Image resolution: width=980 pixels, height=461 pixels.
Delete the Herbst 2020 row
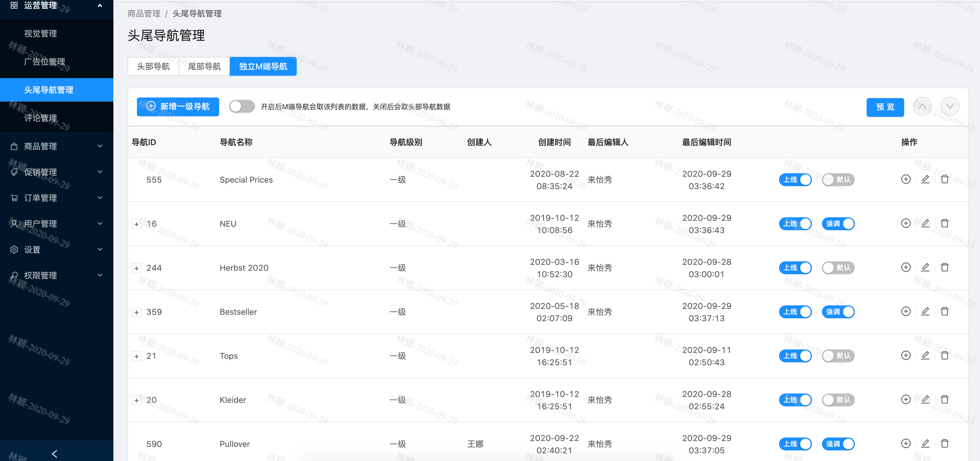click(944, 267)
